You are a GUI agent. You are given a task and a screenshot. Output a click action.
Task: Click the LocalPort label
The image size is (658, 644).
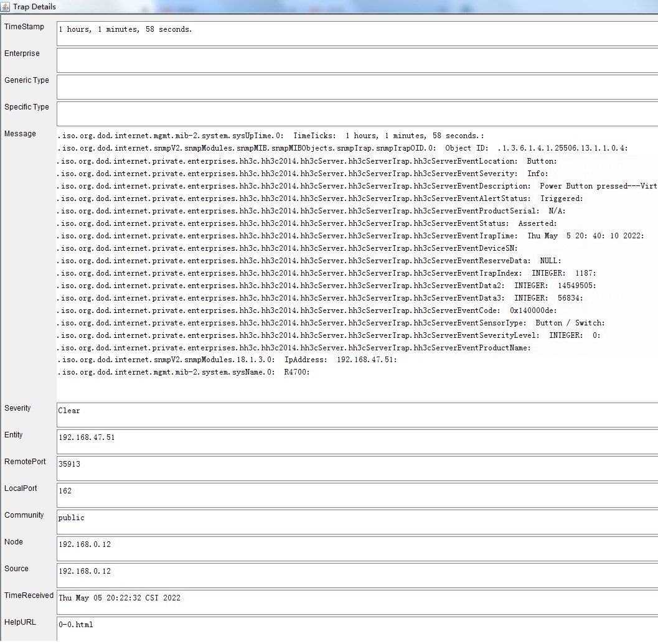(x=21, y=488)
